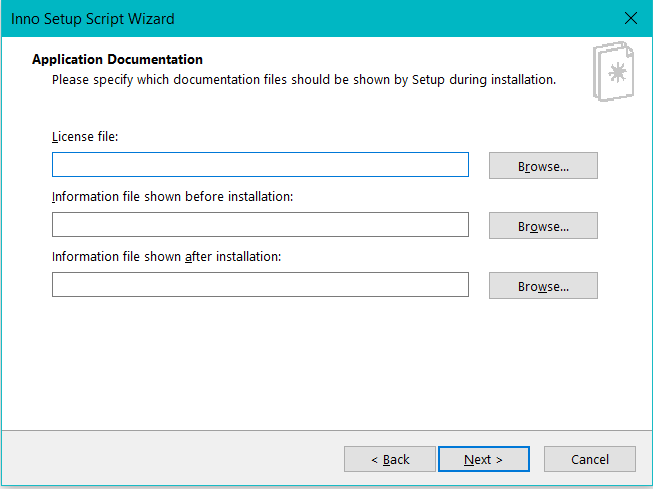Click the License file input field
Viewport: 653px width, 489px height.
(260, 165)
